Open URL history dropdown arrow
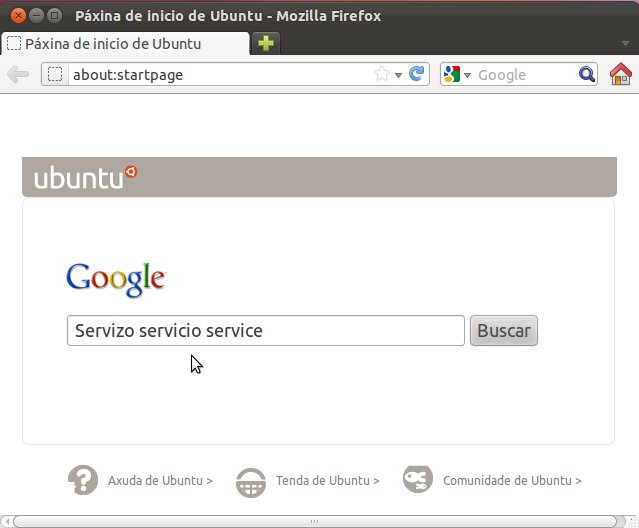Screen dimensions: 639x528 [x=398, y=75]
